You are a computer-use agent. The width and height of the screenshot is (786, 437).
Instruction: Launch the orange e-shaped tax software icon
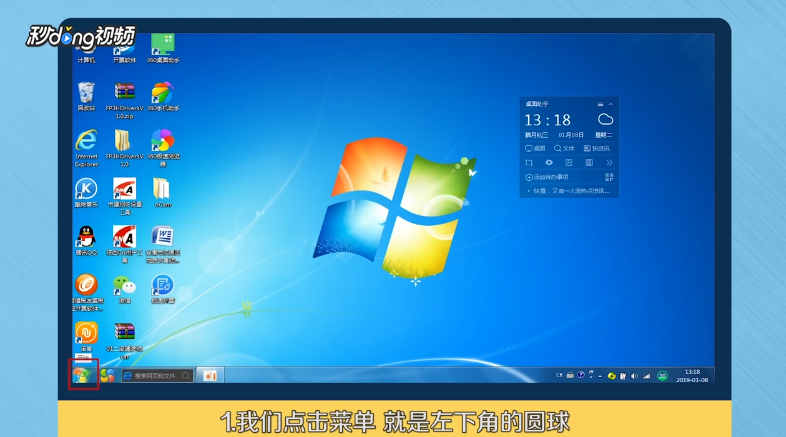pyautogui.click(x=87, y=292)
